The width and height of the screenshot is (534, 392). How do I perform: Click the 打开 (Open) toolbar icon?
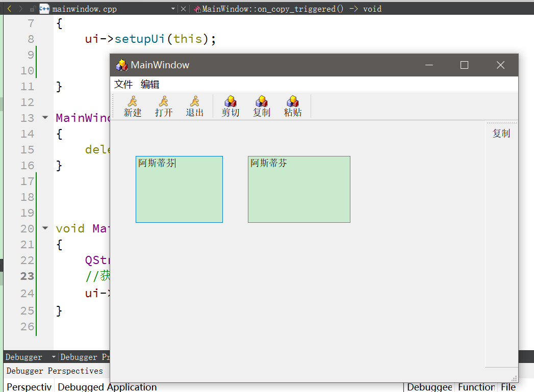164,106
